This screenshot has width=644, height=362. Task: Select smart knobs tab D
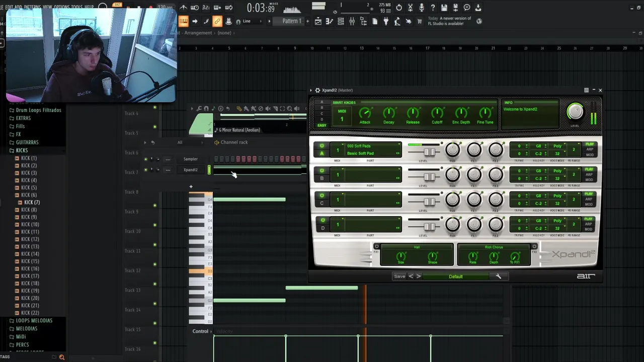click(x=322, y=119)
